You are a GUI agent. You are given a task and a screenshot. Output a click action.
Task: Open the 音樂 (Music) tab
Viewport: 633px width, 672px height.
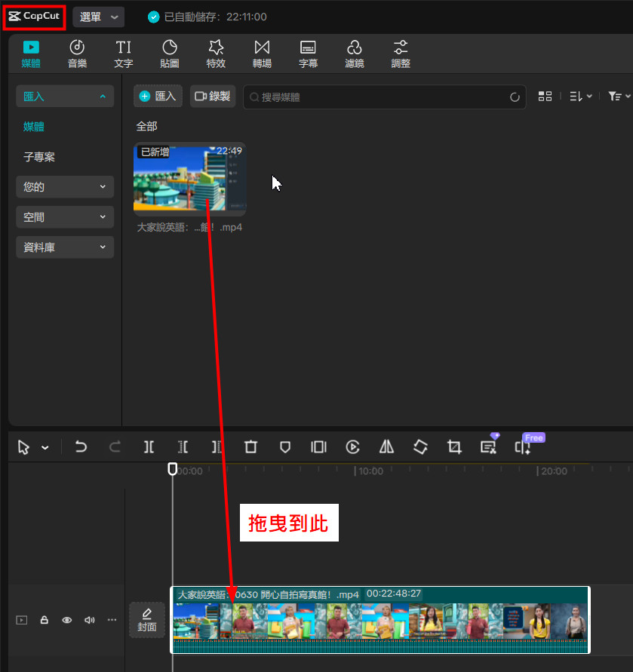pyautogui.click(x=77, y=54)
